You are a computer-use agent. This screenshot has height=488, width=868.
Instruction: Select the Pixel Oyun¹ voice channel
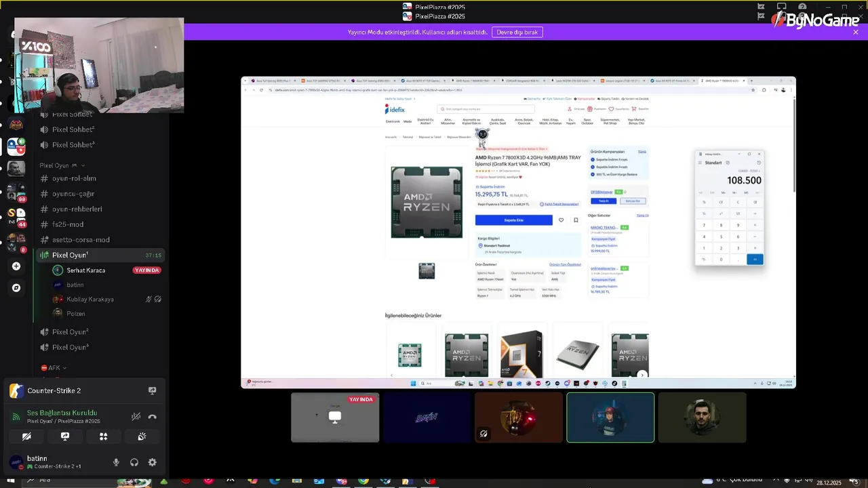click(100, 256)
